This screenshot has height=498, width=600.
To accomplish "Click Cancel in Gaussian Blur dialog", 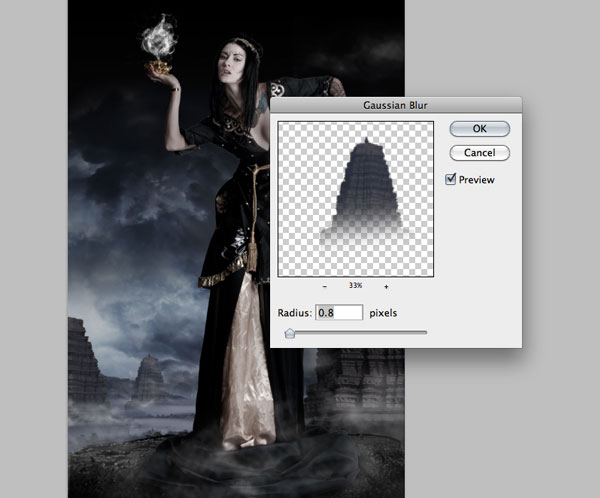I will coord(479,153).
